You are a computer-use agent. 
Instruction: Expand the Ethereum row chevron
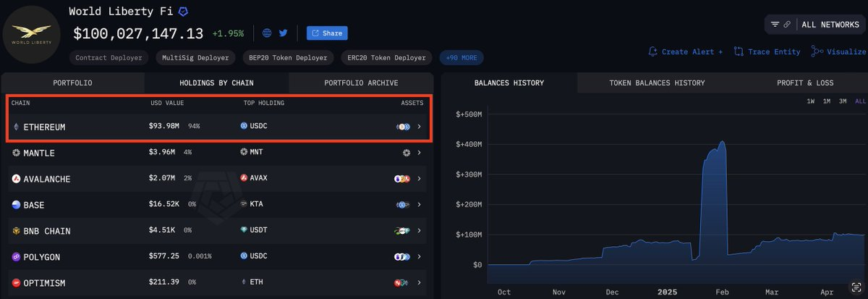(x=420, y=127)
